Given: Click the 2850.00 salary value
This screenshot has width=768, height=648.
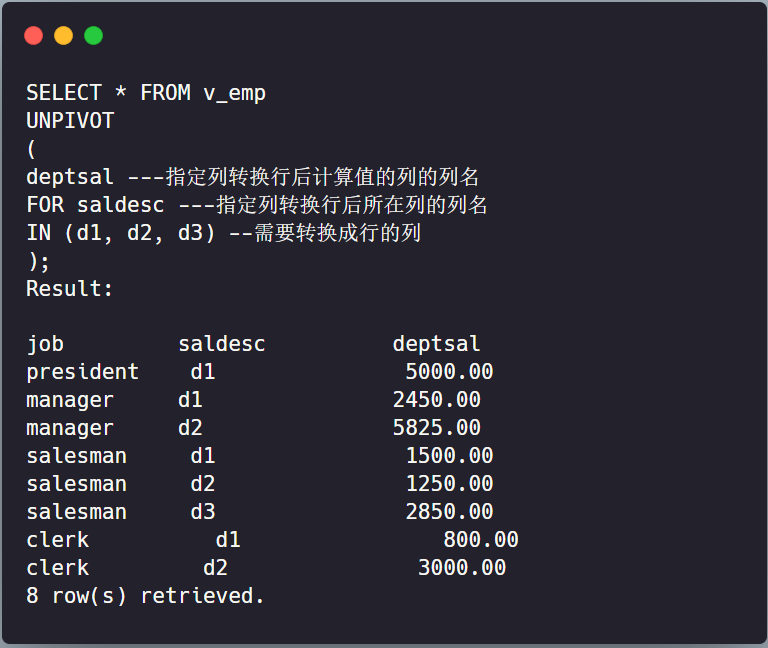Looking at the screenshot, I should click(x=449, y=512).
